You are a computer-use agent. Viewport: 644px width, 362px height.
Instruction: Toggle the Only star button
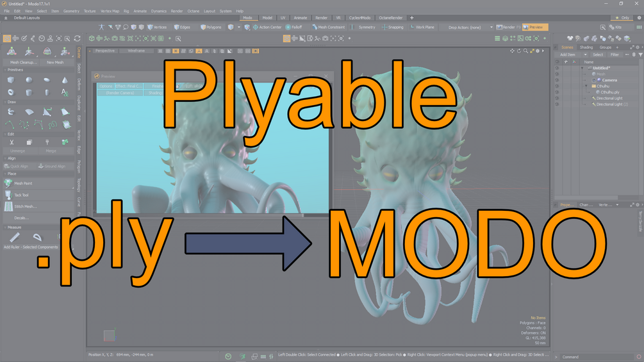coord(622,18)
